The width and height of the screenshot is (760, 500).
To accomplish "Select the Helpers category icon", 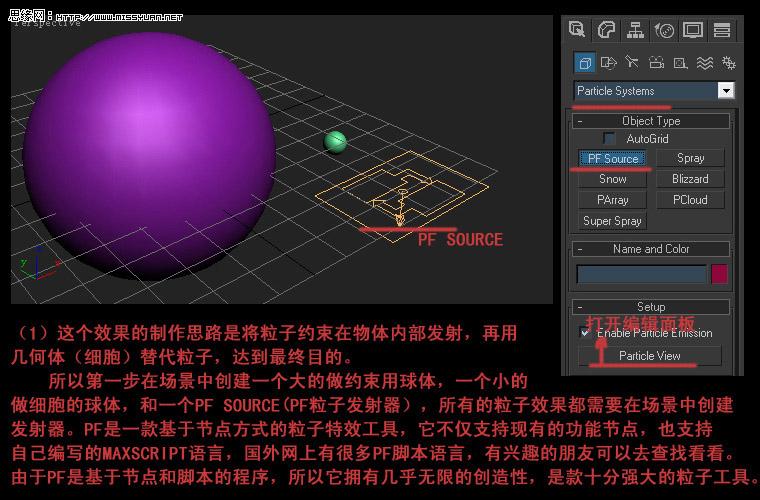I will coord(681,62).
